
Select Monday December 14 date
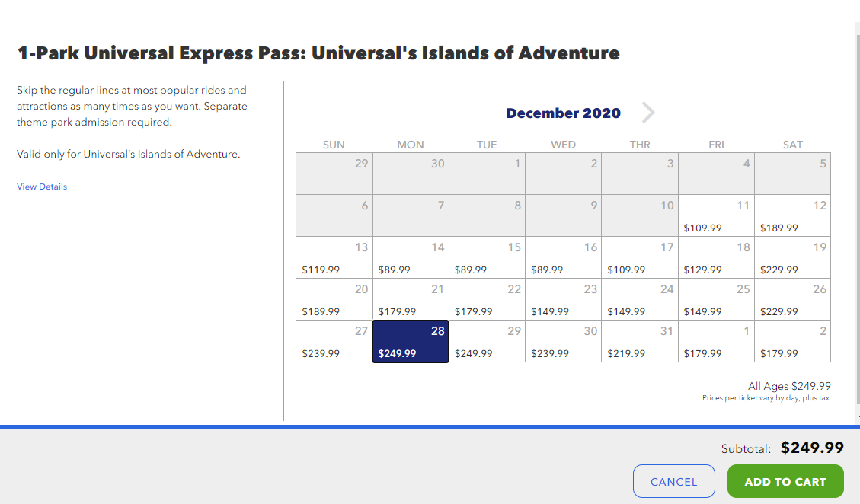click(x=411, y=257)
